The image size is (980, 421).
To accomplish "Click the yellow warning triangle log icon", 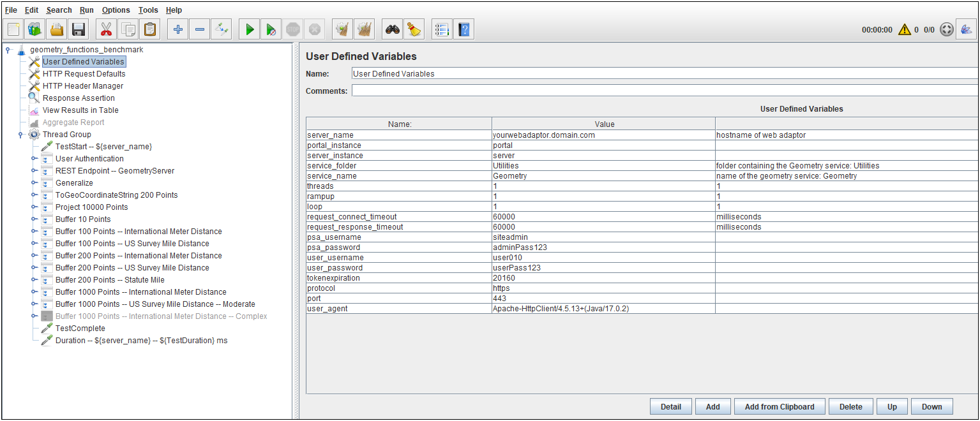I will click(x=904, y=29).
